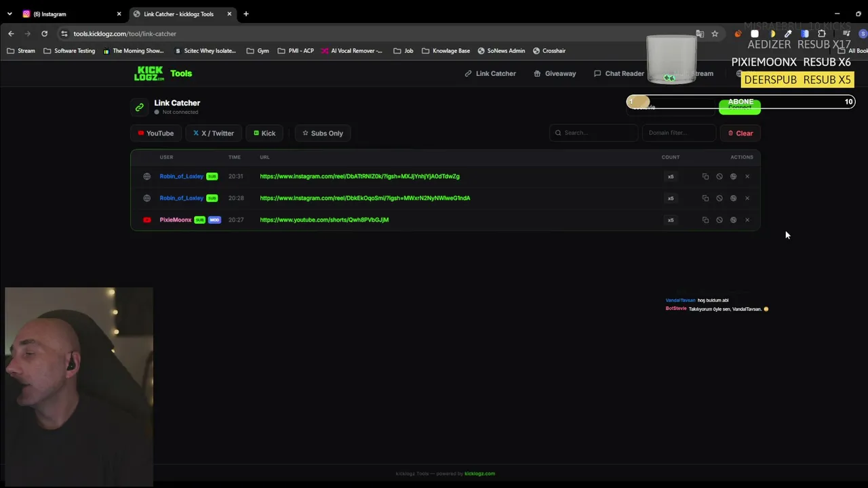This screenshot has height=488, width=868.
Task: Click the eyedropper extension icon
Action: 788,34
